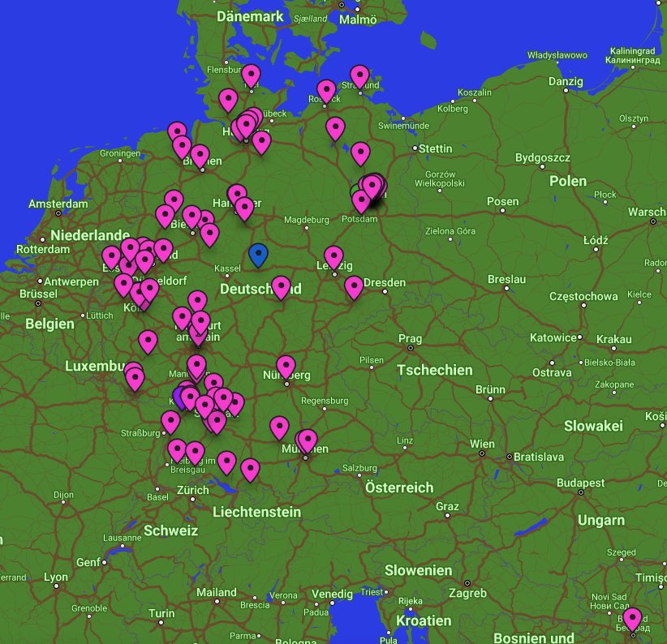Select the Breslau label
Image resolution: width=667 pixels, height=644 pixels.
[x=506, y=279]
